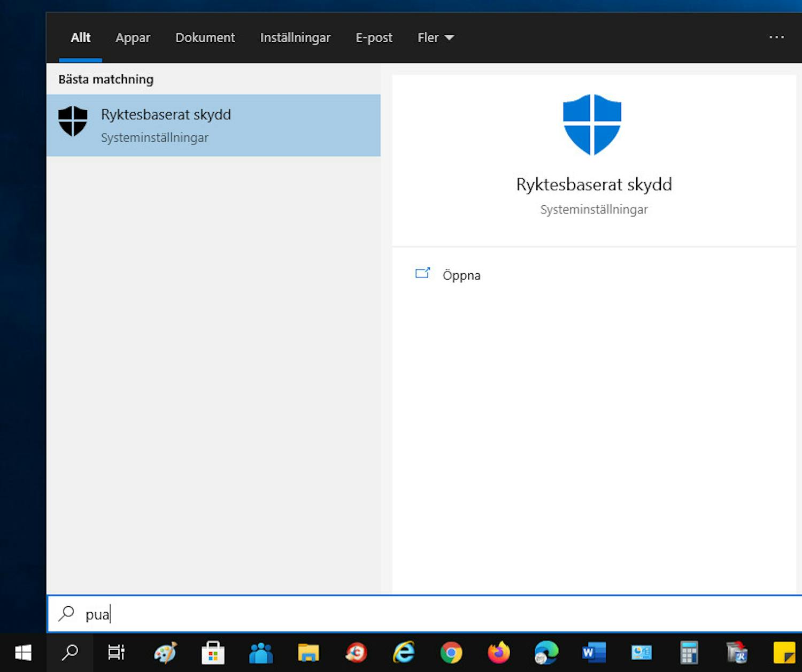The height and width of the screenshot is (672, 802).
Task: Open Outlook from the taskbar
Action: [x=642, y=653]
